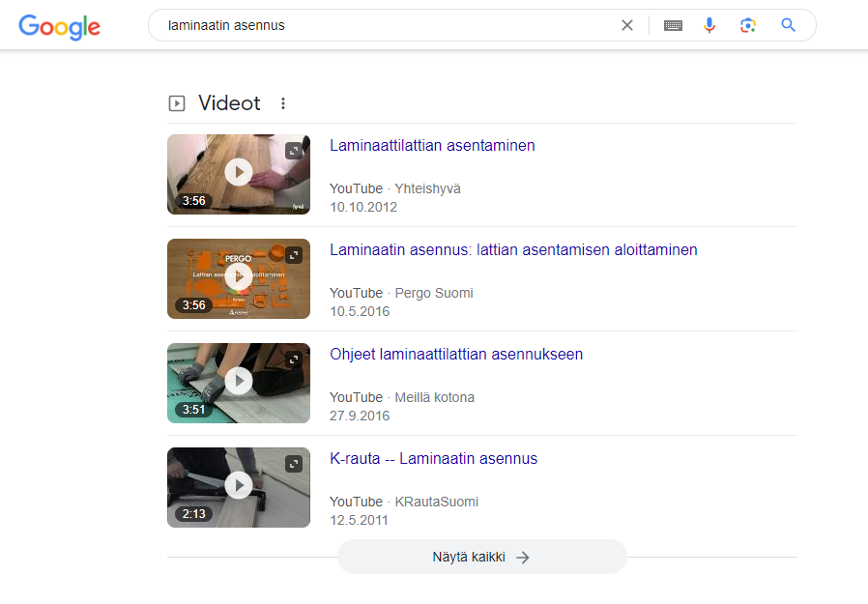This screenshot has width=868, height=604.
Task: Click the Videot section play icon
Action: tap(177, 102)
